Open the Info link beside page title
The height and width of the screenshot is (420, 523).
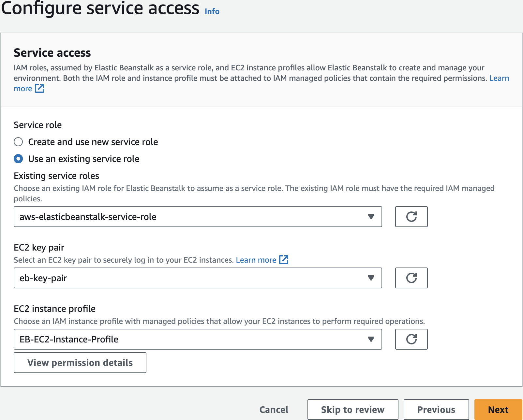[212, 11]
